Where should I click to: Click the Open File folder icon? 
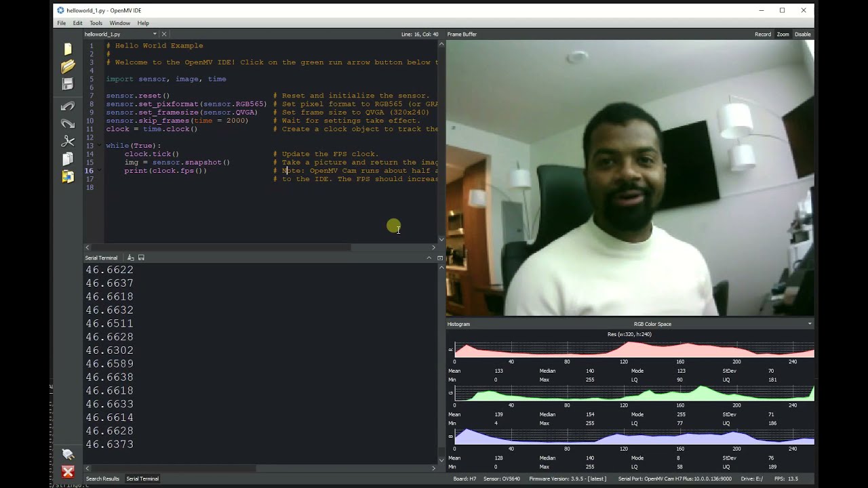pos(68,66)
